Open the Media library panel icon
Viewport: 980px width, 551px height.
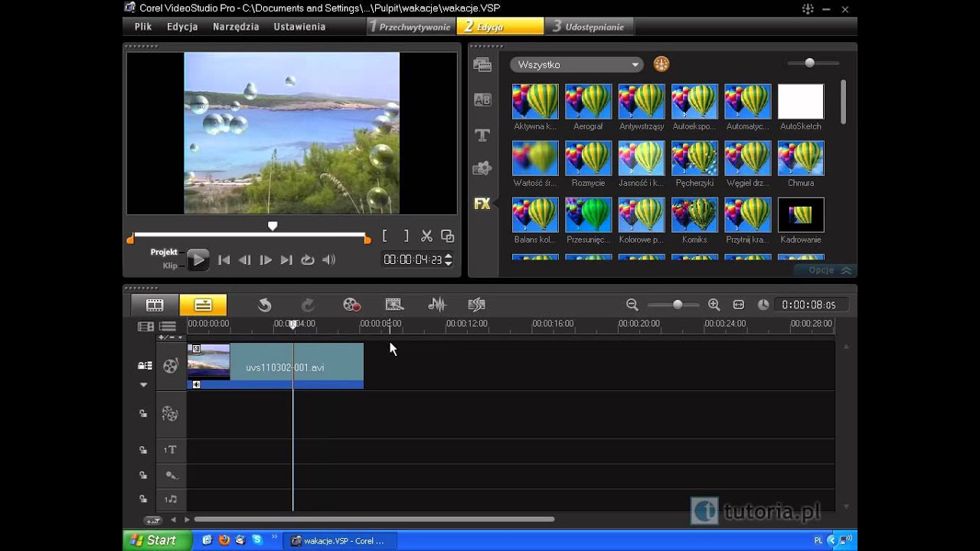point(482,65)
